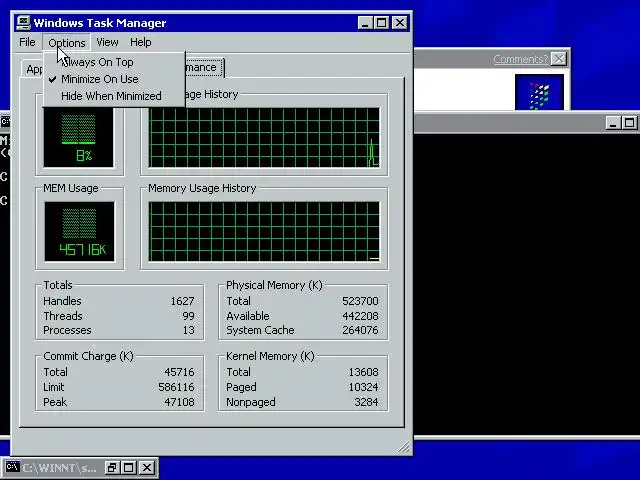Close the minimized C:\WINNT window
The image size is (640, 480).
147,467
